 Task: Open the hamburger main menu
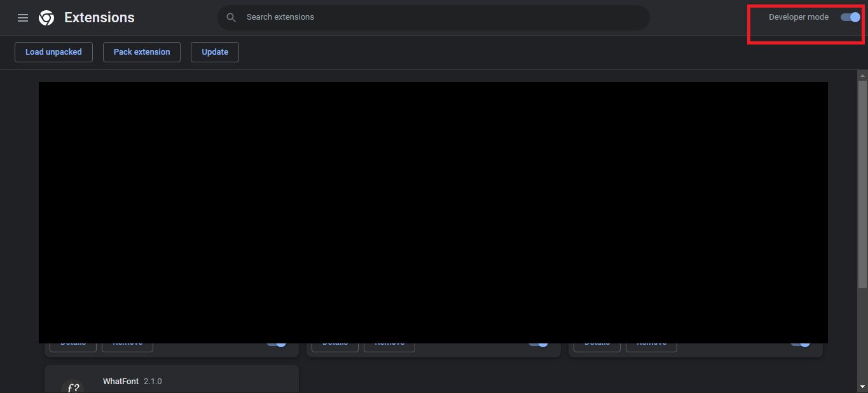[23, 18]
